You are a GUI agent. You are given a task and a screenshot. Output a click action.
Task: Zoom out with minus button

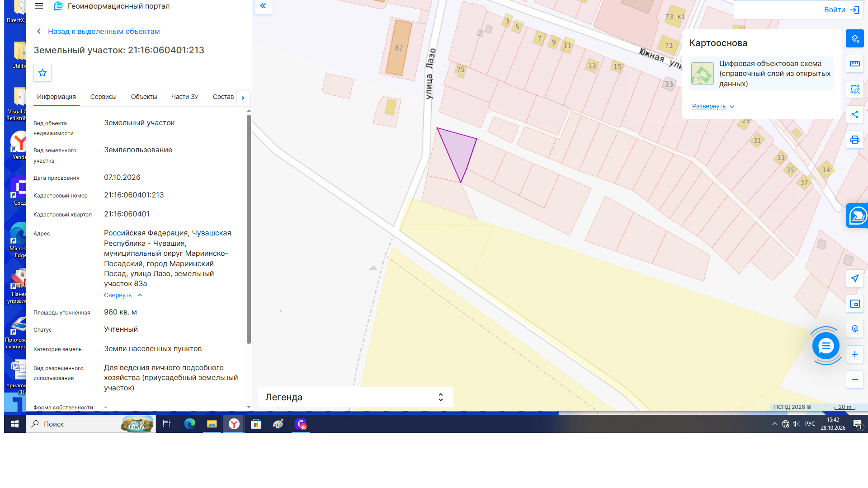point(854,380)
